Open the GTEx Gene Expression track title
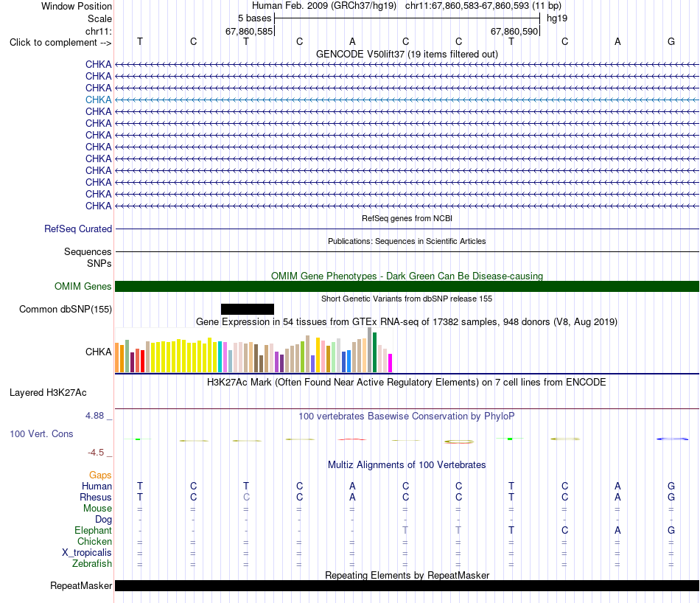The image size is (700, 603). 407,322
